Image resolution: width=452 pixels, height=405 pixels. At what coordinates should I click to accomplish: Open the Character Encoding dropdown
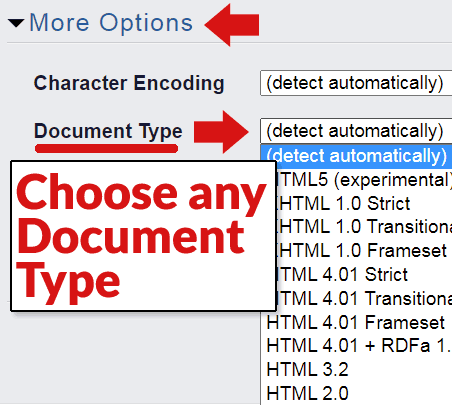[356, 83]
